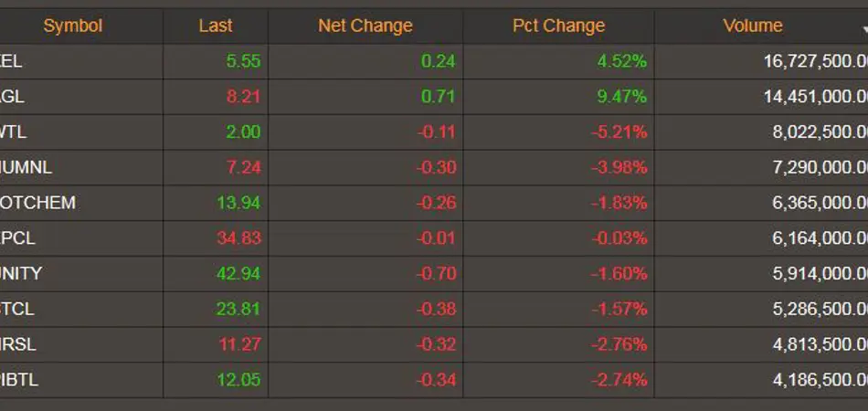Image resolution: width=868 pixels, height=411 pixels.
Task: Click the Net Change column header
Action: [365, 26]
